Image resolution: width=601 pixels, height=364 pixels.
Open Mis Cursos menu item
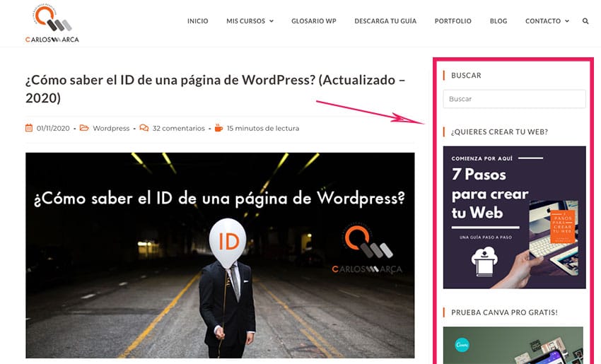(x=245, y=21)
